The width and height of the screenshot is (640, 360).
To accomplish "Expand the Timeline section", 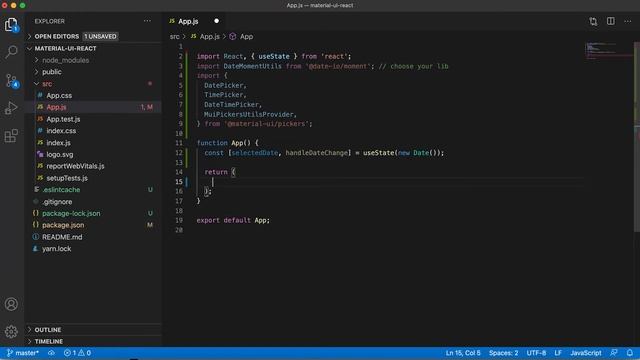I will tap(94, 341).
